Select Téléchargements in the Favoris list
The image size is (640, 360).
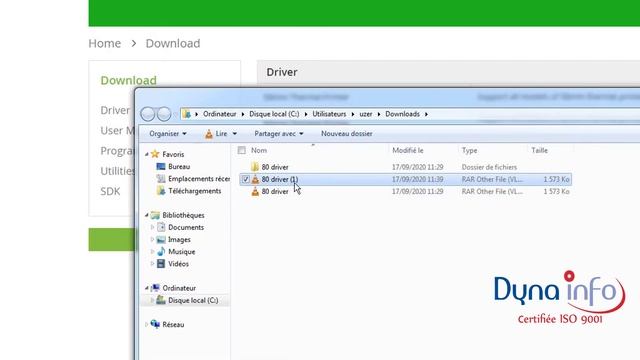pyautogui.click(x=195, y=191)
